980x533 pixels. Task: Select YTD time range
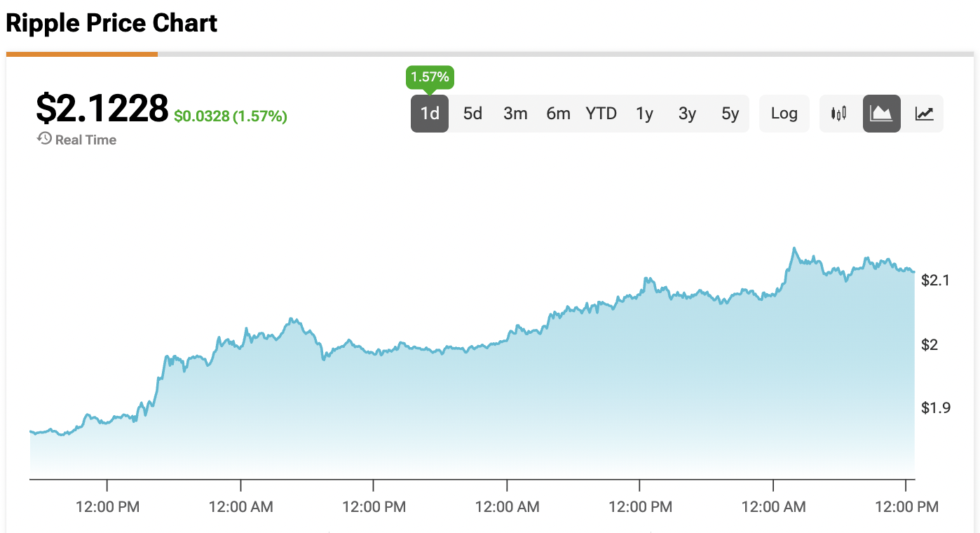[x=601, y=114]
